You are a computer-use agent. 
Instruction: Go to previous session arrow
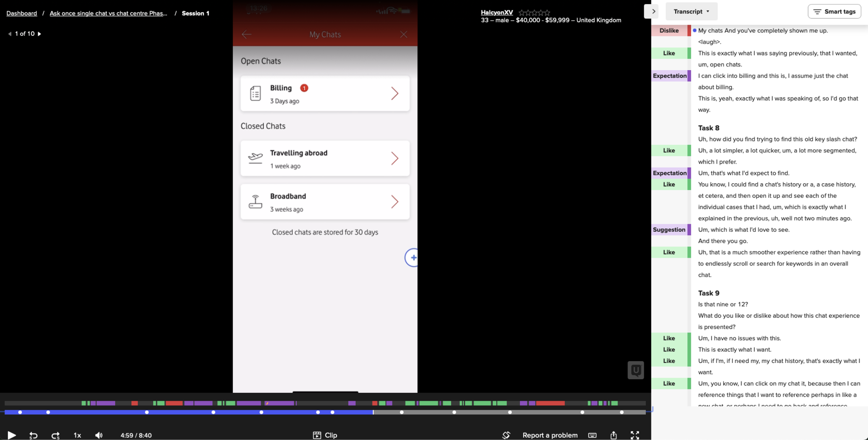pyautogui.click(x=10, y=34)
